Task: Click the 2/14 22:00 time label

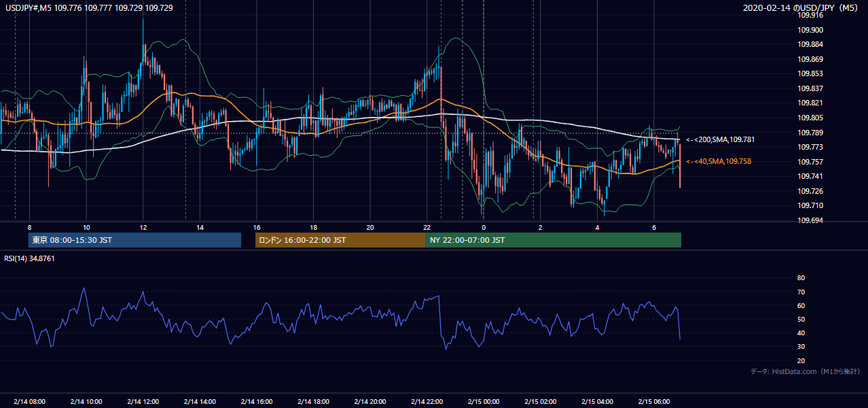Action: [426, 402]
